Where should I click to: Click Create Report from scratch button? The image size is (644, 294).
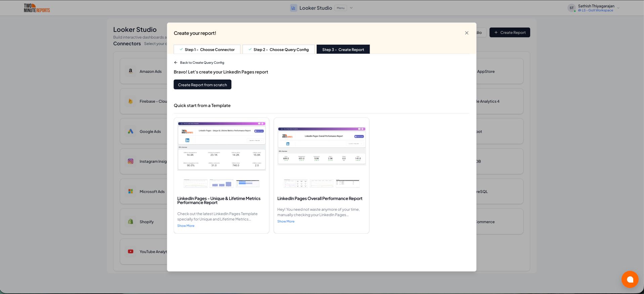[x=202, y=85]
